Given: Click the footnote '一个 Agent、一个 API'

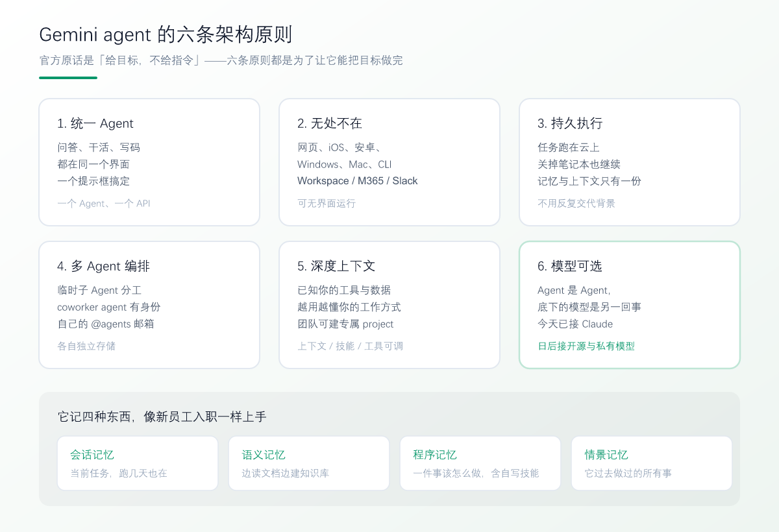Looking at the screenshot, I should click(x=104, y=203).
